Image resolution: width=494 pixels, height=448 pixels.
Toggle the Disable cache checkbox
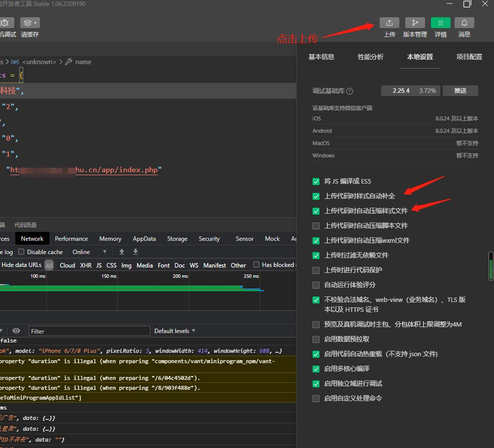click(21, 252)
